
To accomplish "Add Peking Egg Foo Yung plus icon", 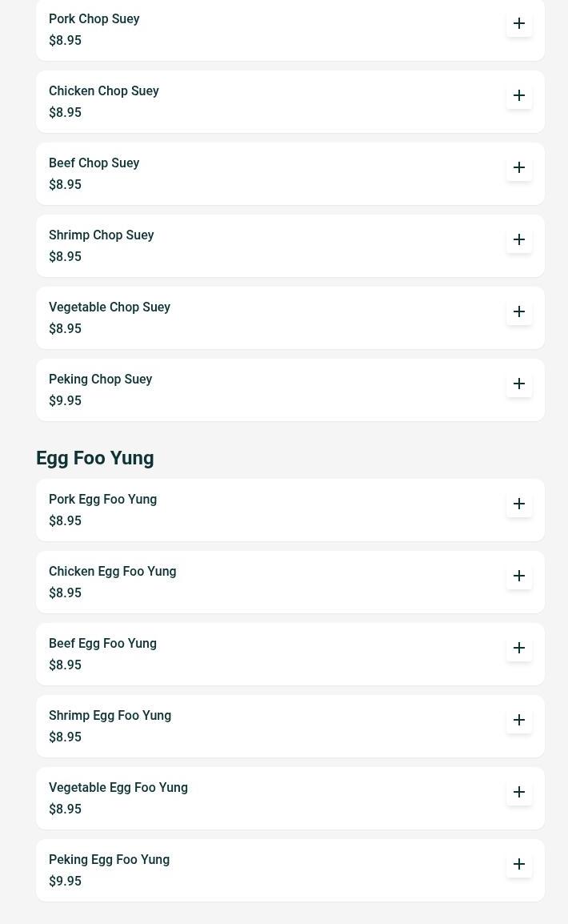I will [518, 864].
